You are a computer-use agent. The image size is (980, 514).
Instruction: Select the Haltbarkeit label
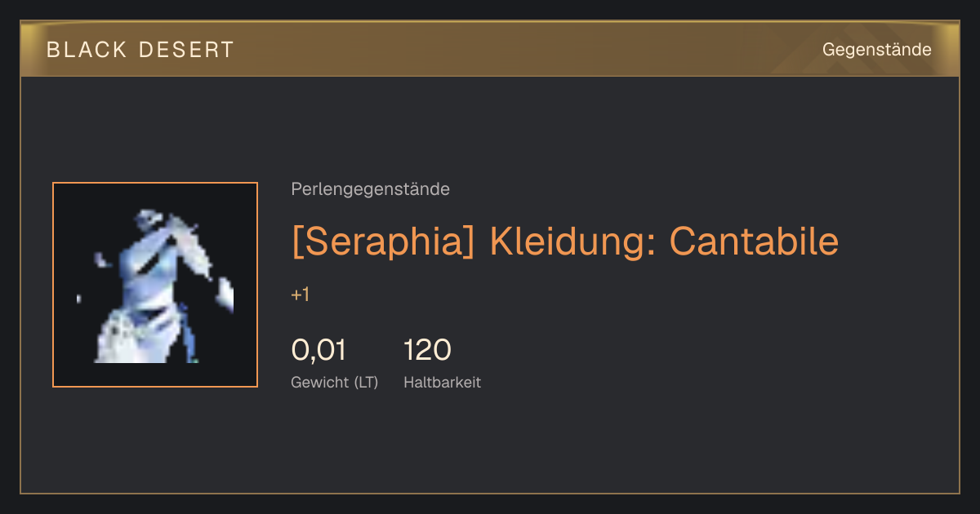(x=442, y=382)
